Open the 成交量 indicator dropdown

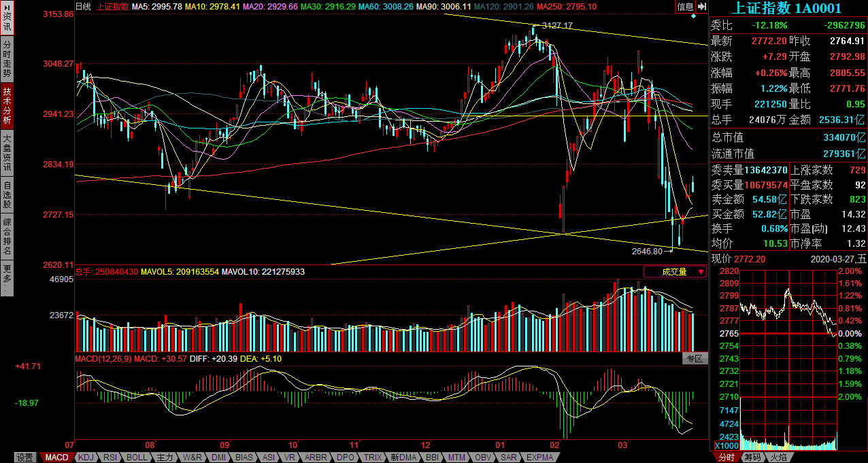coord(675,272)
